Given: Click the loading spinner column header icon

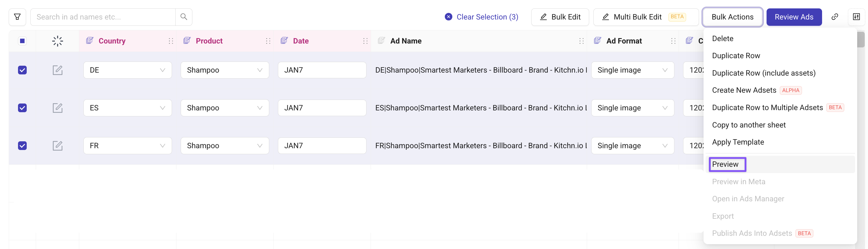Looking at the screenshot, I should [x=58, y=41].
